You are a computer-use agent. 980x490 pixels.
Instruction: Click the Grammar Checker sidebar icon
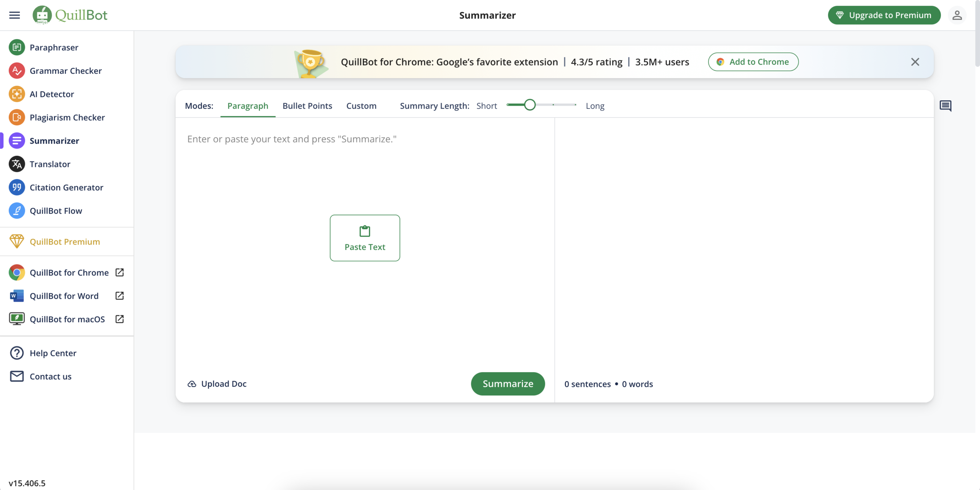click(17, 71)
